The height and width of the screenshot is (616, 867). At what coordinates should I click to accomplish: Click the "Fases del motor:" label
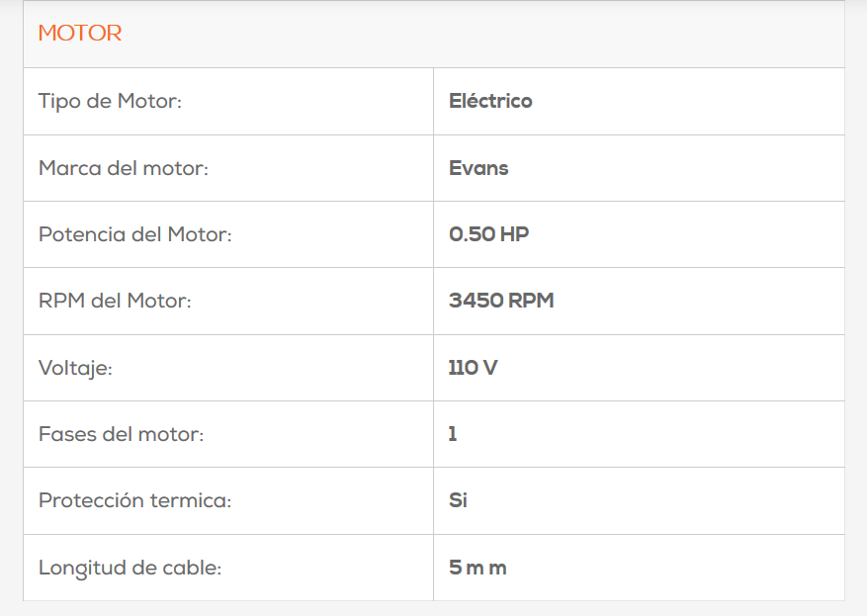[121, 434]
